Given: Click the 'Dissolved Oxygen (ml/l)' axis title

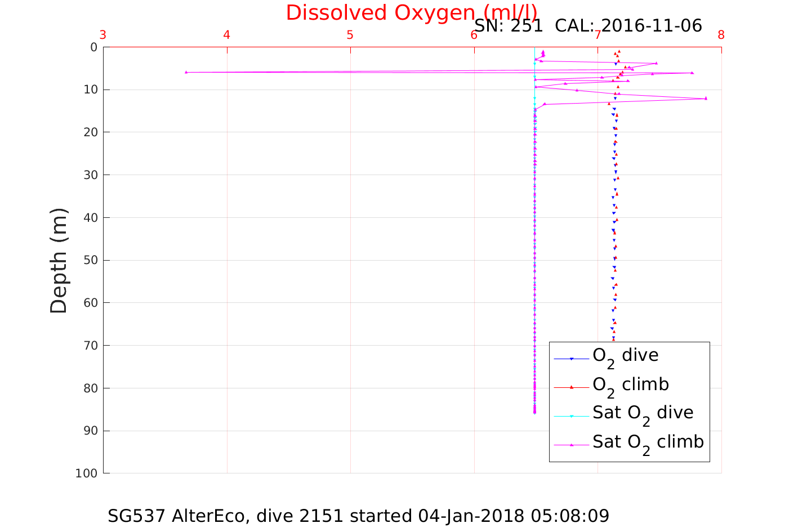Looking at the screenshot, I should [411, 12].
